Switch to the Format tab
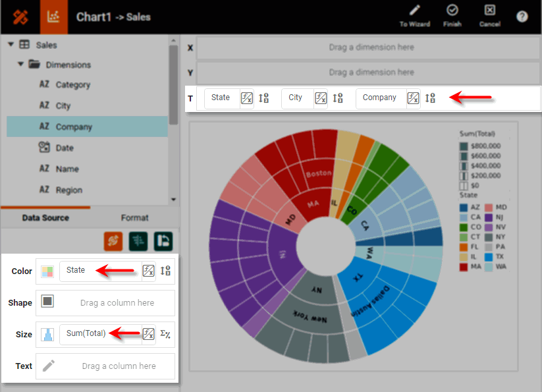The height and width of the screenshot is (392, 542). tap(134, 218)
